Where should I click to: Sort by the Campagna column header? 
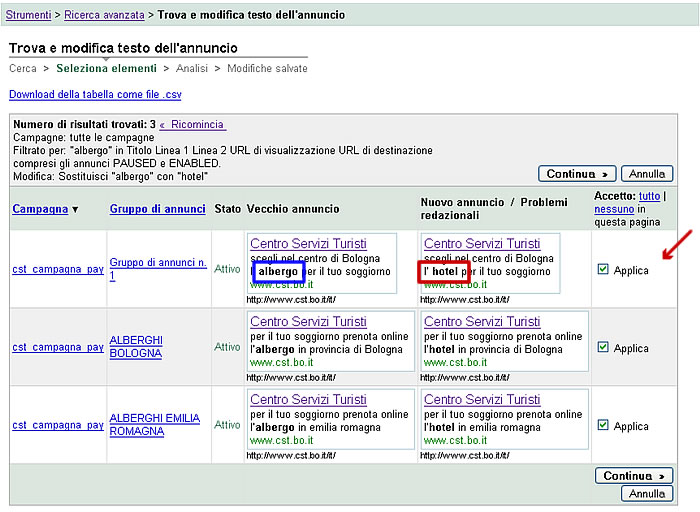pos(40,209)
